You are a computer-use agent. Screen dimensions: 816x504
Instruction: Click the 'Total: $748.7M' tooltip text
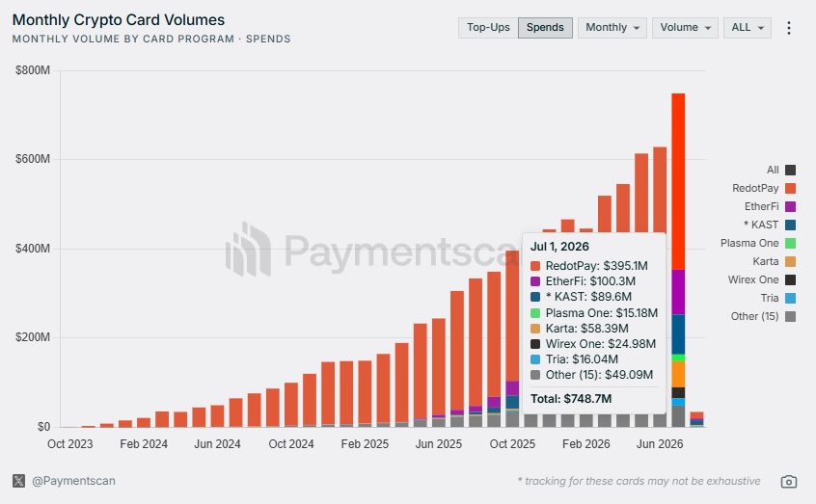coord(571,399)
